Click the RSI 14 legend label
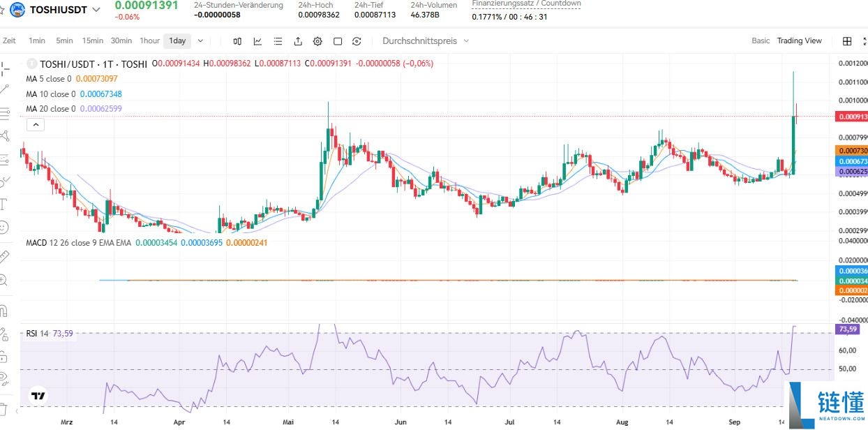This screenshot has height=430, width=868. [x=49, y=333]
